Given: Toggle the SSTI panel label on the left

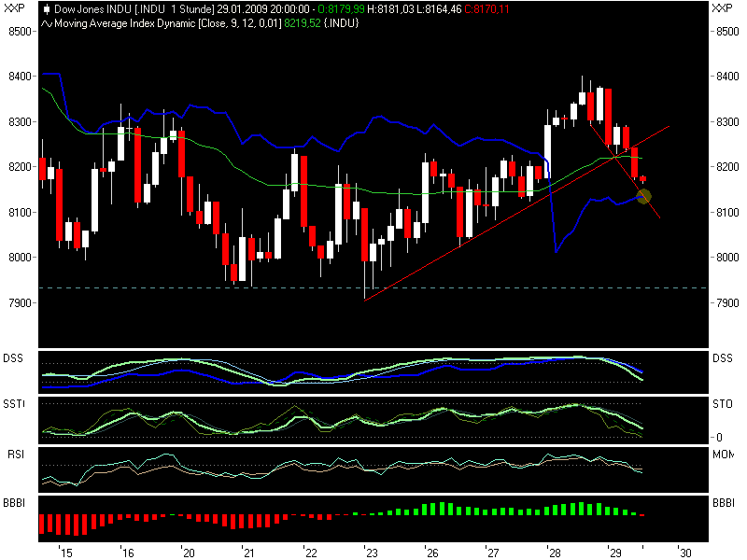Looking at the screenshot, I should pyautogui.click(x=15, y=404).
